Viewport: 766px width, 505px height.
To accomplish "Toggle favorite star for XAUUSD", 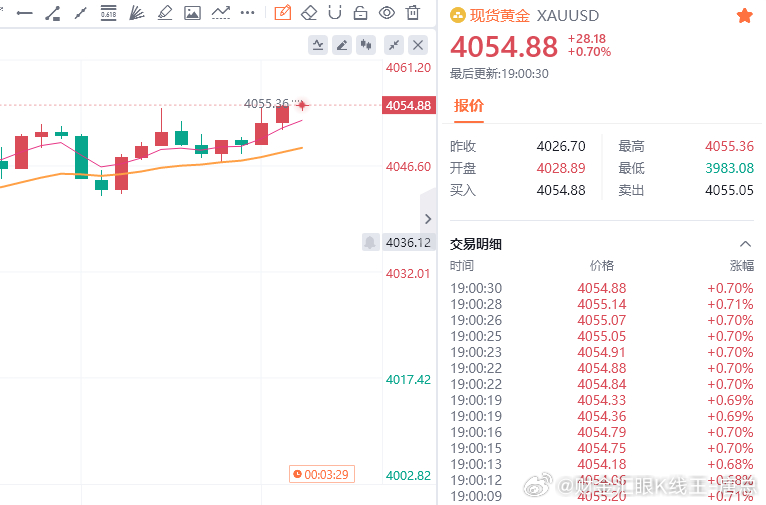I will 745,16.
